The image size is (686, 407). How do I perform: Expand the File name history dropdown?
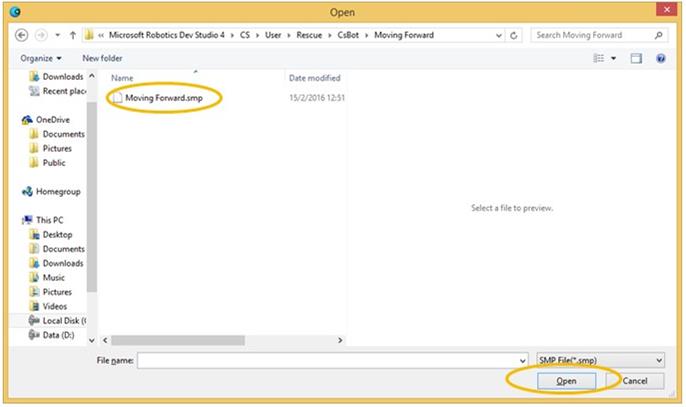tap(522, 359)
